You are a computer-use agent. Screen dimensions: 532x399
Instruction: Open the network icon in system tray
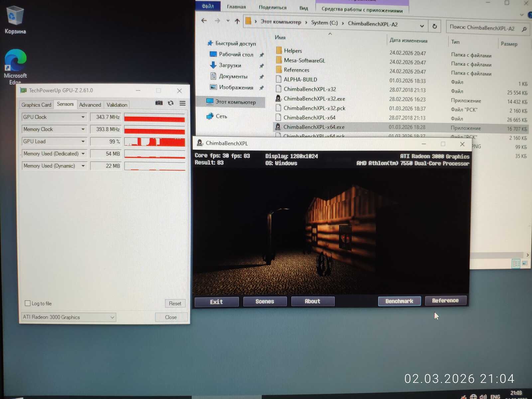point(473,397)
